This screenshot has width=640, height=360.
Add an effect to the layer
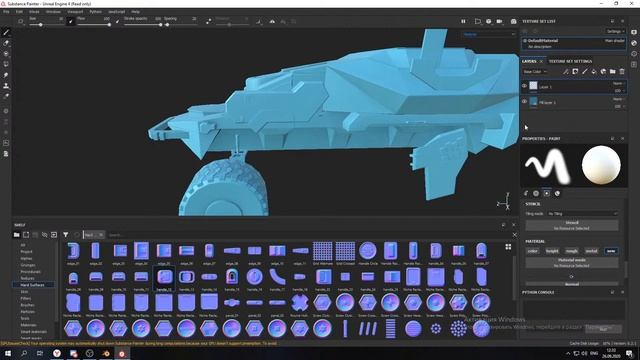[x=566, y=71]
